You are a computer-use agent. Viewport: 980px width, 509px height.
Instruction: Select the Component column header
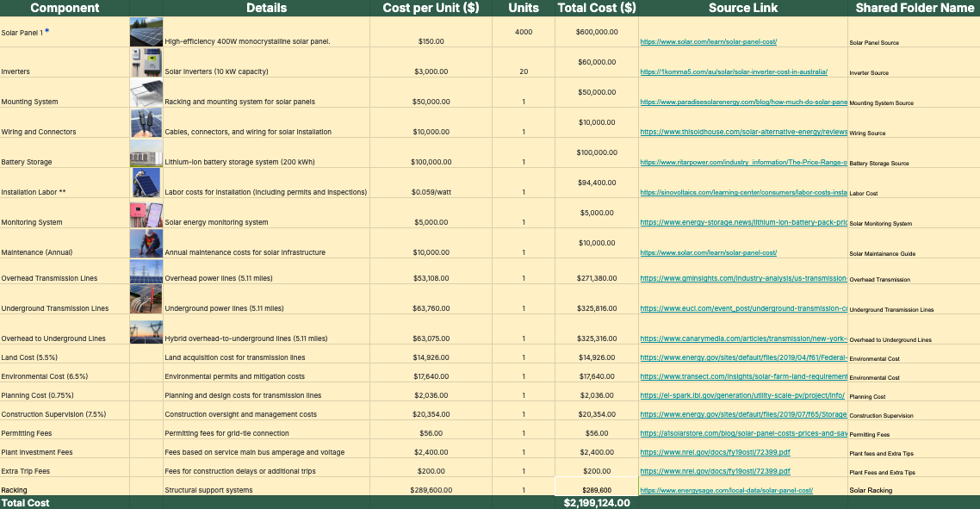point(65,8)
